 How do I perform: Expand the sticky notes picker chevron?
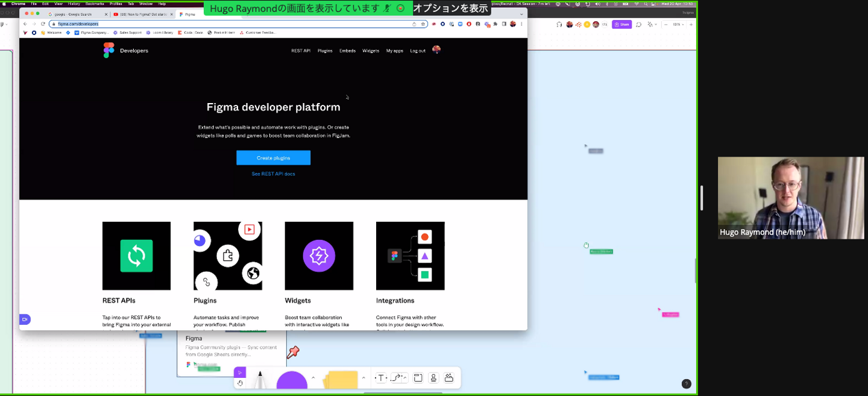(363, 378)
